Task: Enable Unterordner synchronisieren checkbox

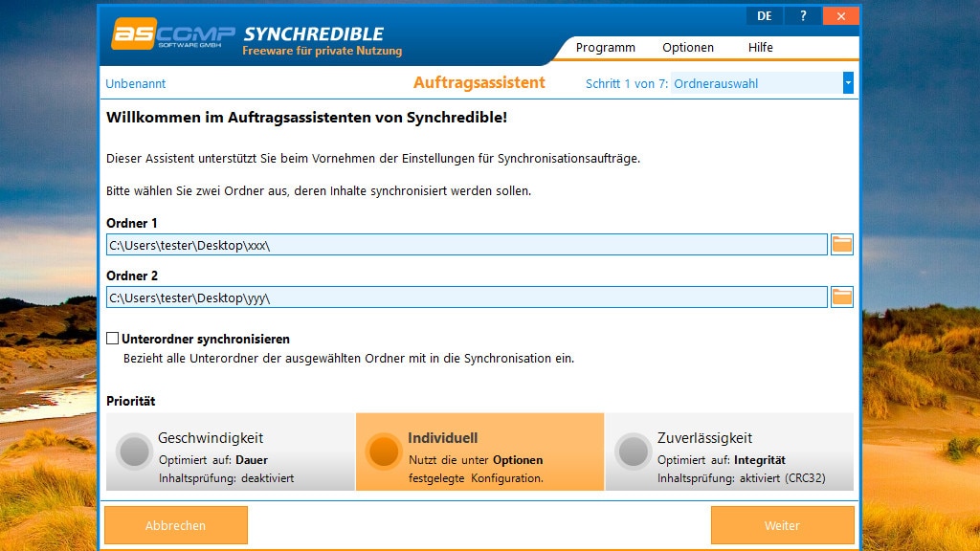Action: [x=113, y=339]
